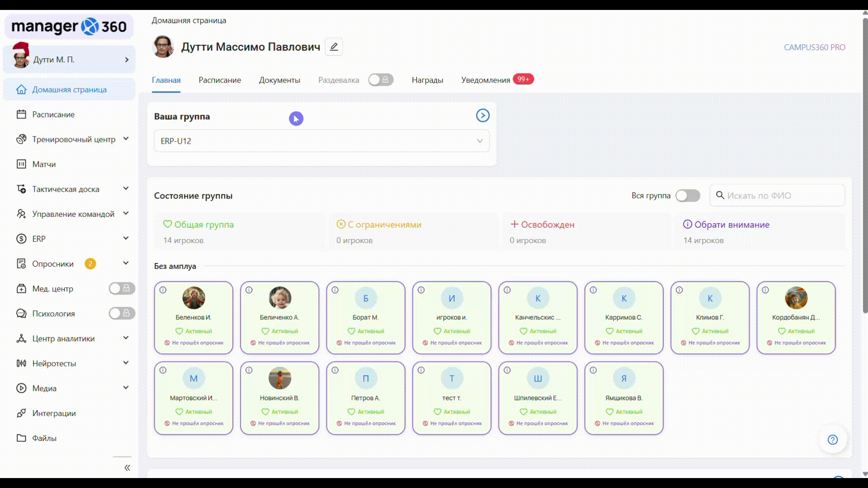The width and height of the screenshot is (868, 488).
Task: Click the pencil edit icon beside Дутти Массимо Павлович
Action: pyautogui.click(x=334, y=47)
